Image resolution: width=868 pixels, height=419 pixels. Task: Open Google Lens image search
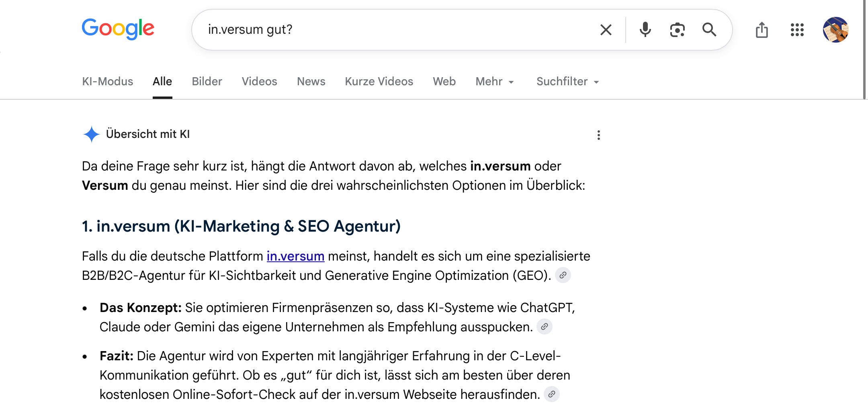(677, 30)
